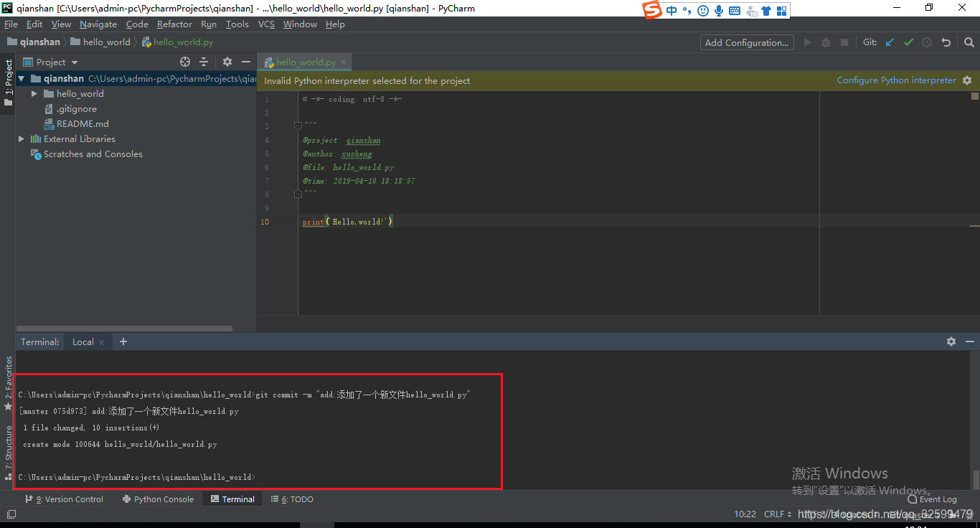980x528 pixels.
Task: Click the Local terminal tab label
Action: [83, 341]
